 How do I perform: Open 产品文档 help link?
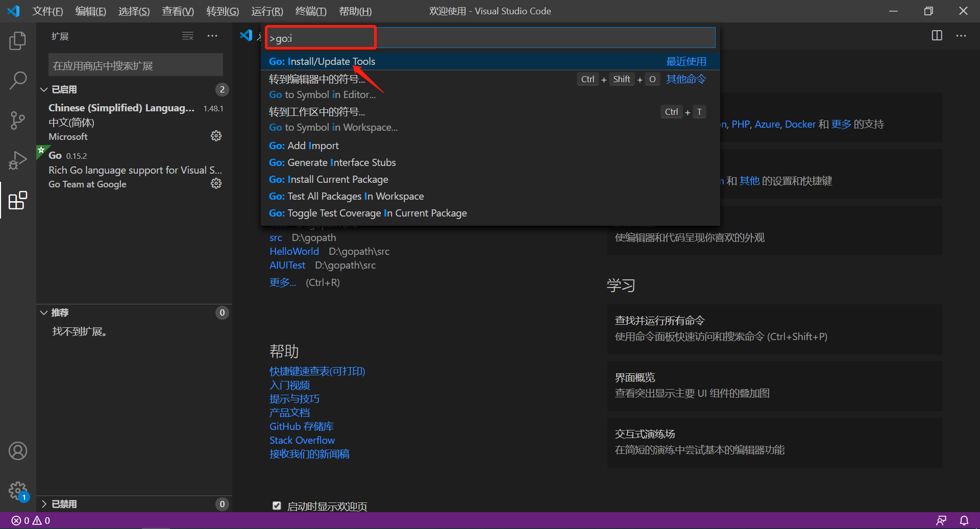coord(289,413)
